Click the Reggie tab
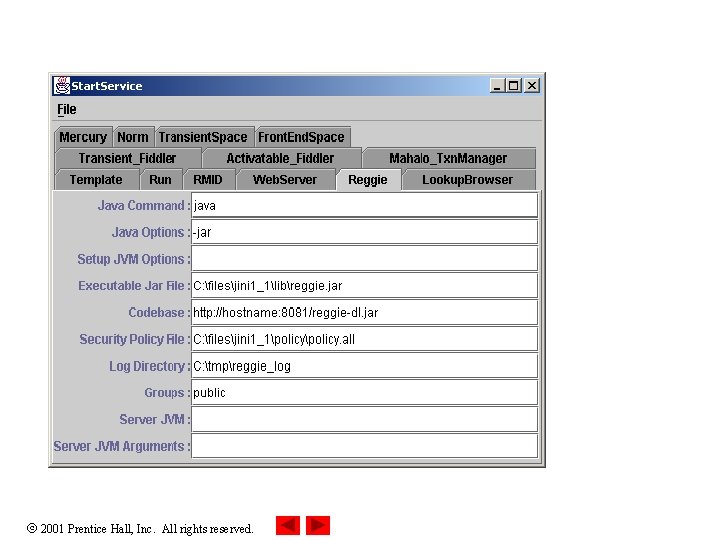This screenshot has width=720, height=540. 368,180
